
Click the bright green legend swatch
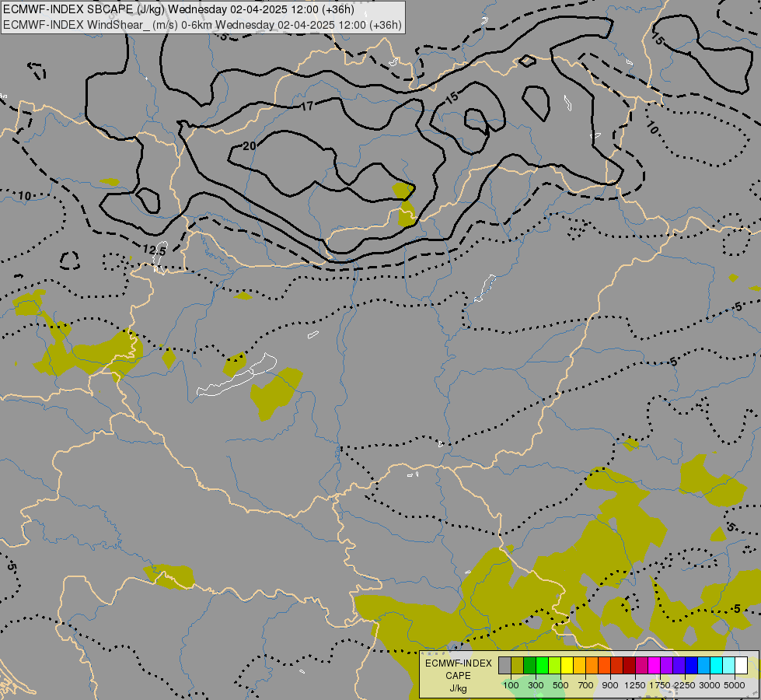[543, 665]
